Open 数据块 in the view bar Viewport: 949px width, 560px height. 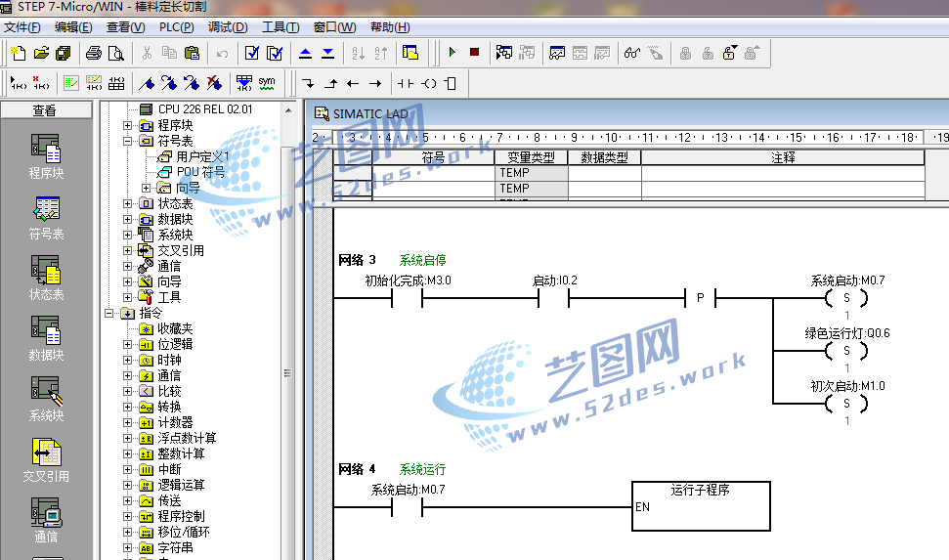46,339
